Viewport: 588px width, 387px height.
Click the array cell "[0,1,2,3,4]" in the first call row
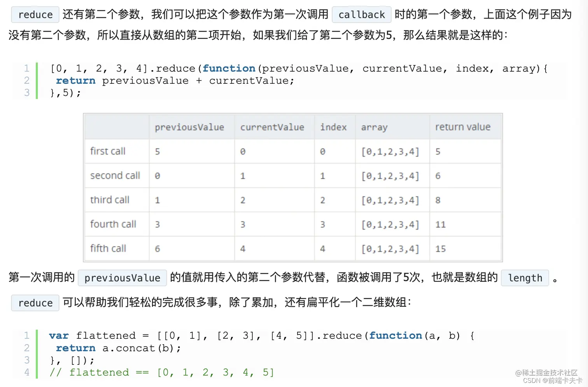(x=390, y=151)
